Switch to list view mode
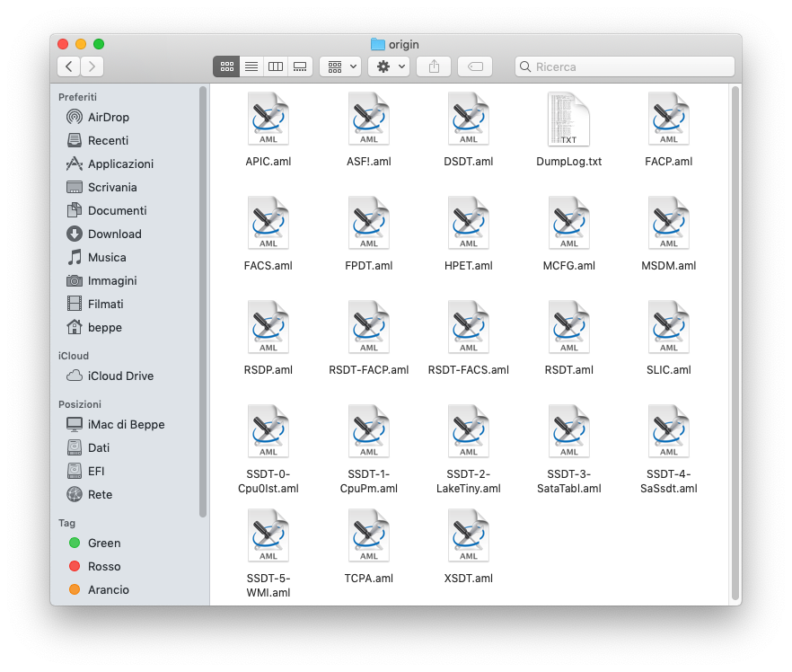792x672 pixels. pyautogui.click(x=251, y=66)
